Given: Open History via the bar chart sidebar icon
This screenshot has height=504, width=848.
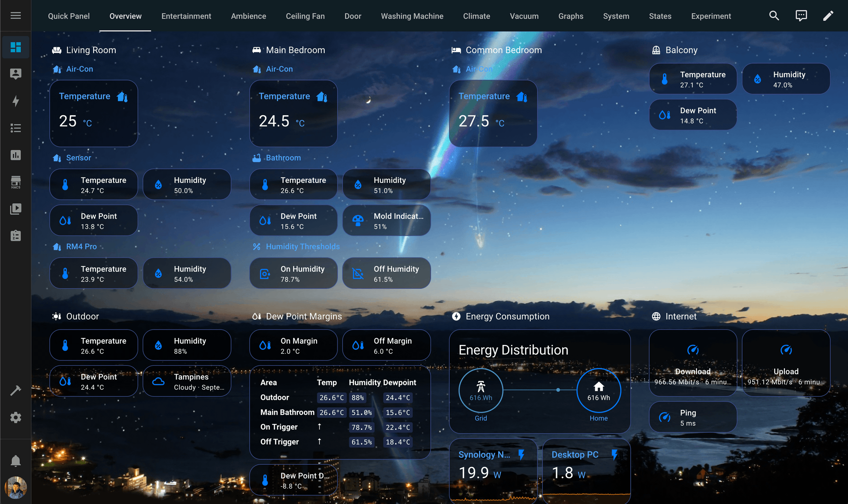Looking at the screenshot, I should pos(15,155).
